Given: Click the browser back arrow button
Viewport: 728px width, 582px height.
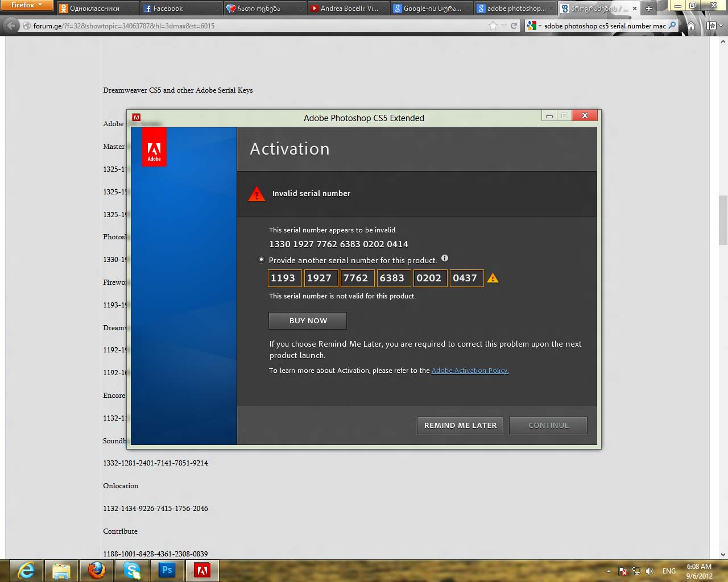Looking at the screenshot, I should pyautogui.click(x=11, y=26).
